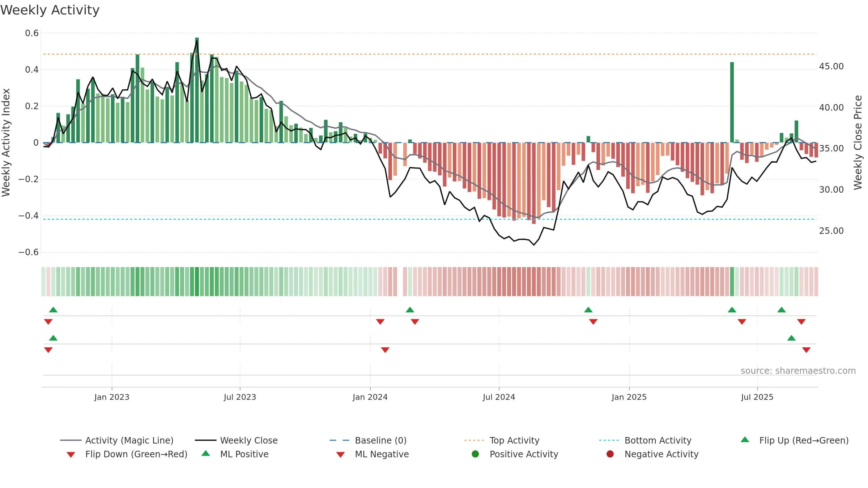Click the source: sharemaestro.com text
The image size is (868, 488).
pyautogui.click(x=798, y=371)
